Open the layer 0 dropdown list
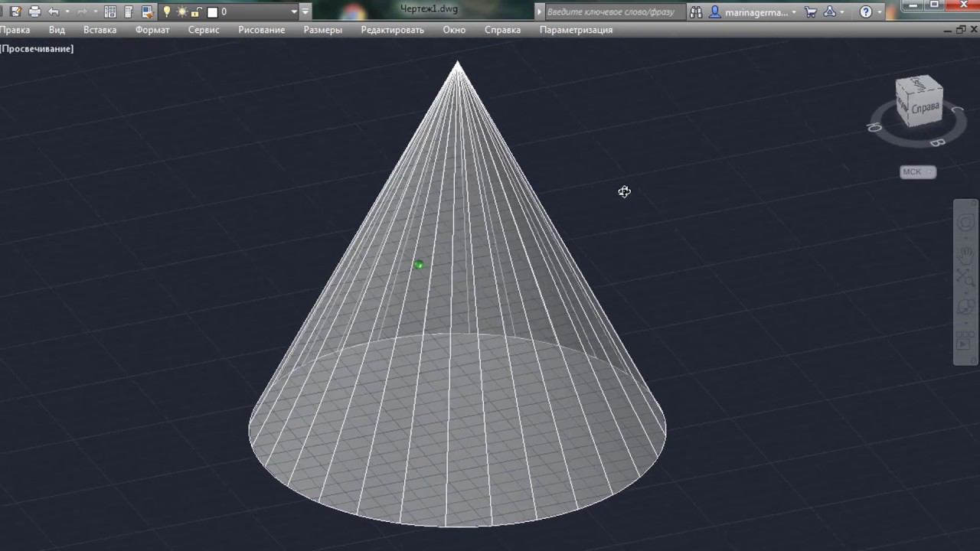The height and width of the screenshot is (551, 980). pos(293,11)
